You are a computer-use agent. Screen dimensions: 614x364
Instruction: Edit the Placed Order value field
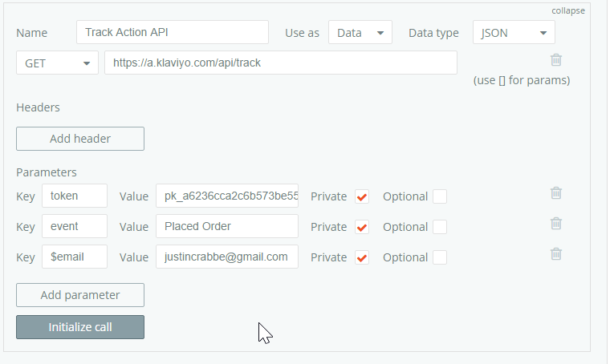pos(227,227)
